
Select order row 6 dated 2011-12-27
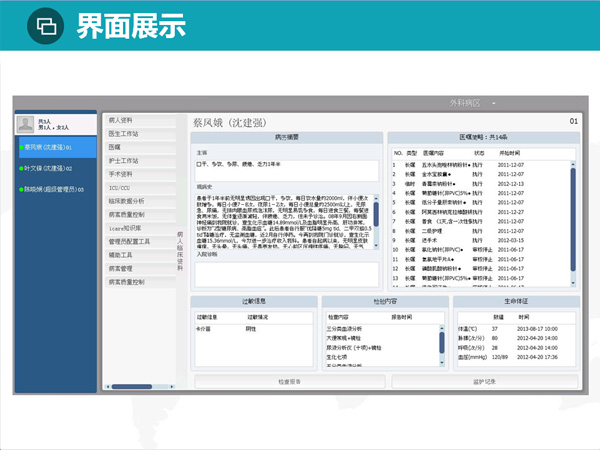pyautogui.click(x=481, y=212)
